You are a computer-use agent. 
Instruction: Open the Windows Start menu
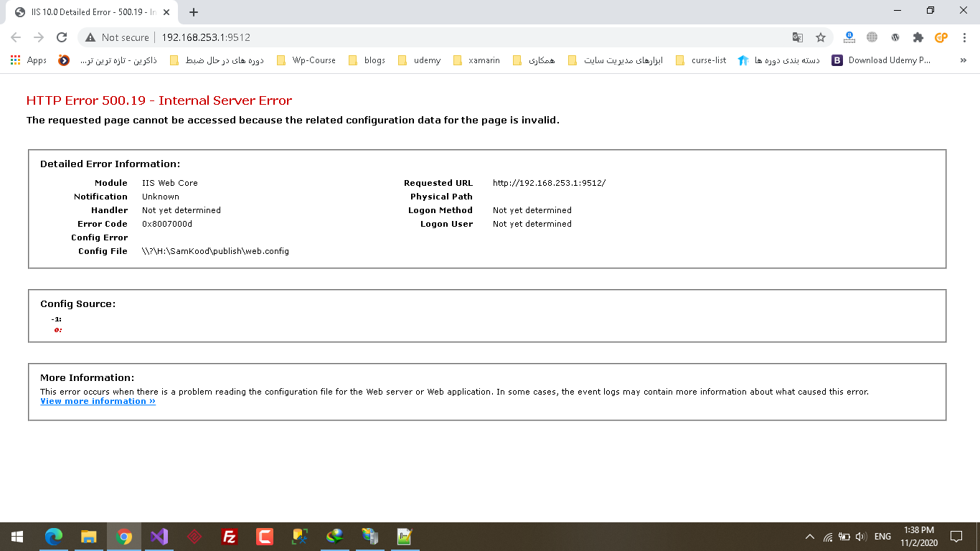tap(17, 537)
